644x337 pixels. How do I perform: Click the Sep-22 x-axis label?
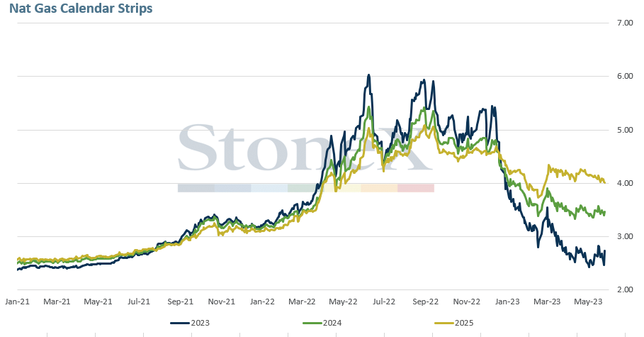[x=426, y=302]
